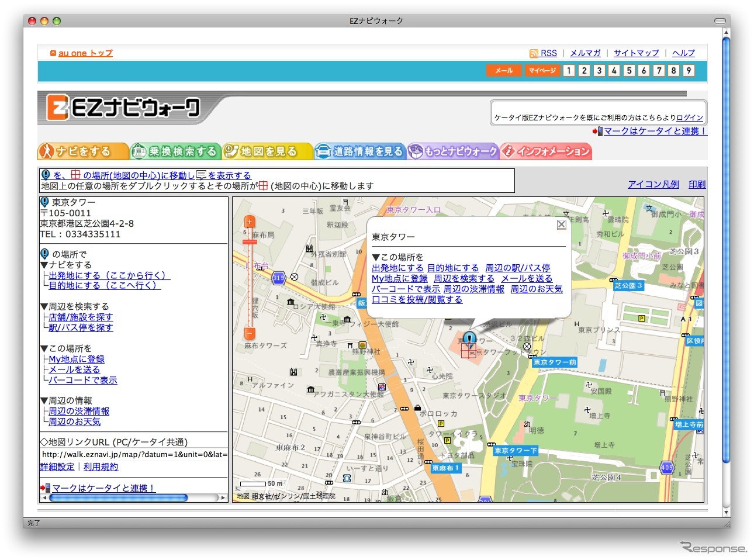Collapse the 周辺の情報 section in left panel
Viewport: 754px width, 560px height.
(44, 400)
